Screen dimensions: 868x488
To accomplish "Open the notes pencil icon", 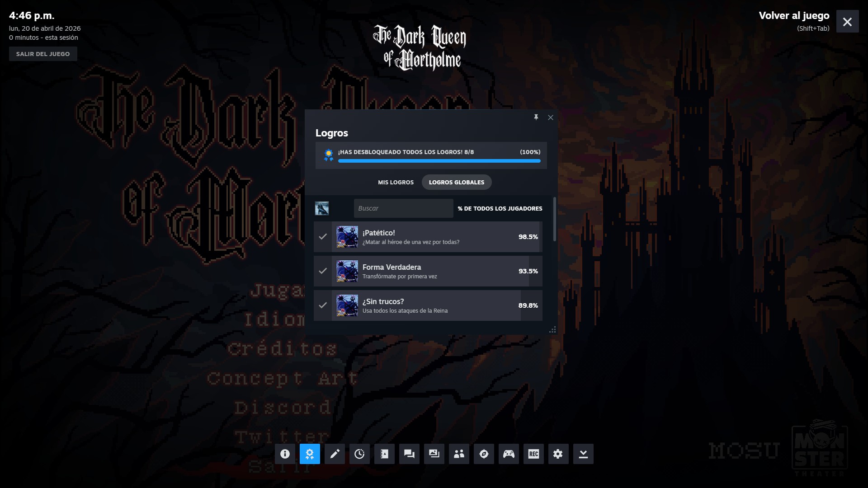I will pos(335,454).
